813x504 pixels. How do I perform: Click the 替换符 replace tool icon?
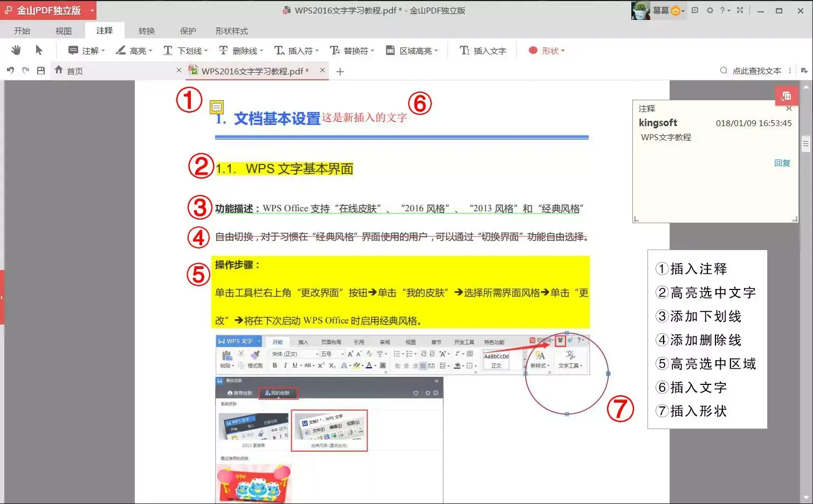pyautogui.click(x=335, y=50)
